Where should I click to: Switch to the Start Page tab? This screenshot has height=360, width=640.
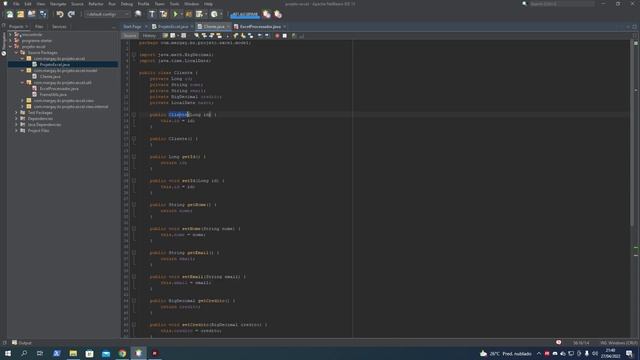(x=132, y=27)
